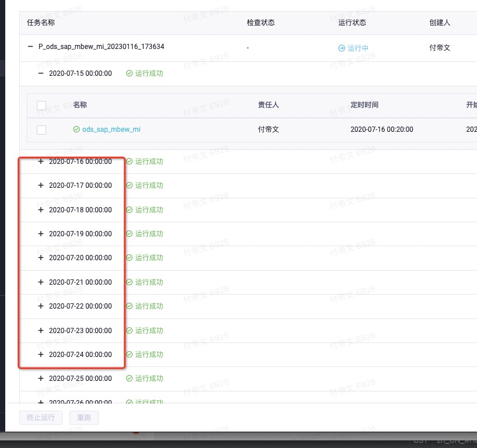Click the 责任人 column header
The width and height of the screenshot is (477, 448).
[269, 105]
